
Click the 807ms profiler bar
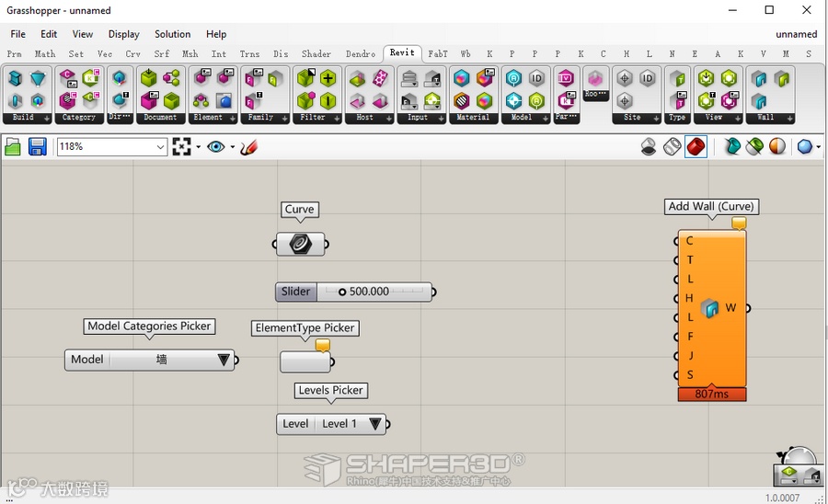pos(712,395)
